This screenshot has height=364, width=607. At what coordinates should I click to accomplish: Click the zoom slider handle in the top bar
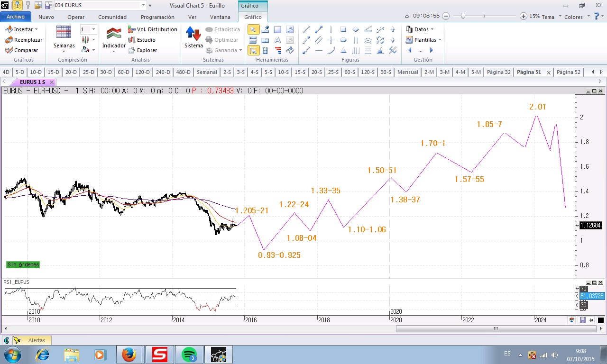[463, 16]
